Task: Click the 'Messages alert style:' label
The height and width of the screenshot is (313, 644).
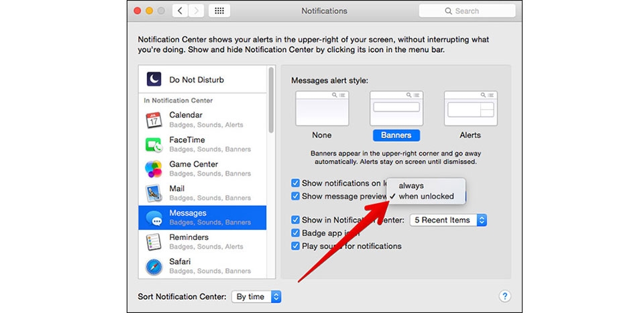Action: pyautogui.click(x=330, y=80)
